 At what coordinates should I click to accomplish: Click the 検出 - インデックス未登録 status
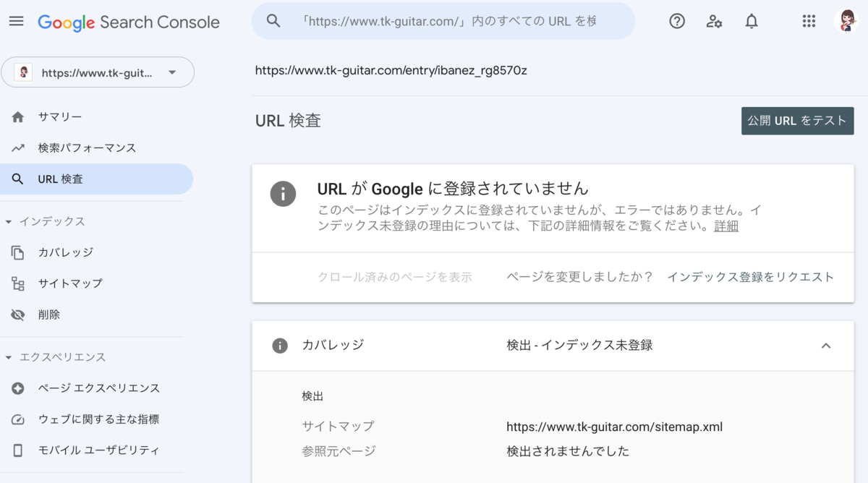click(579, 346)
